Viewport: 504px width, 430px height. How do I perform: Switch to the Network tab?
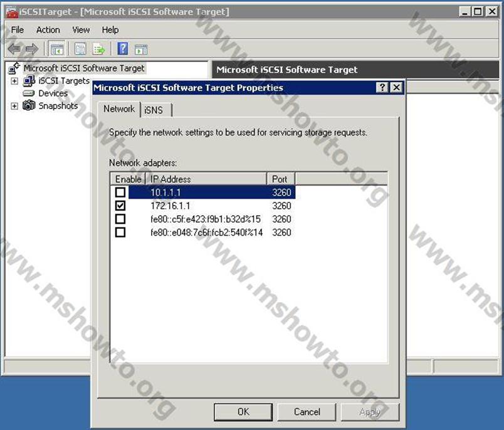point(119,109)
